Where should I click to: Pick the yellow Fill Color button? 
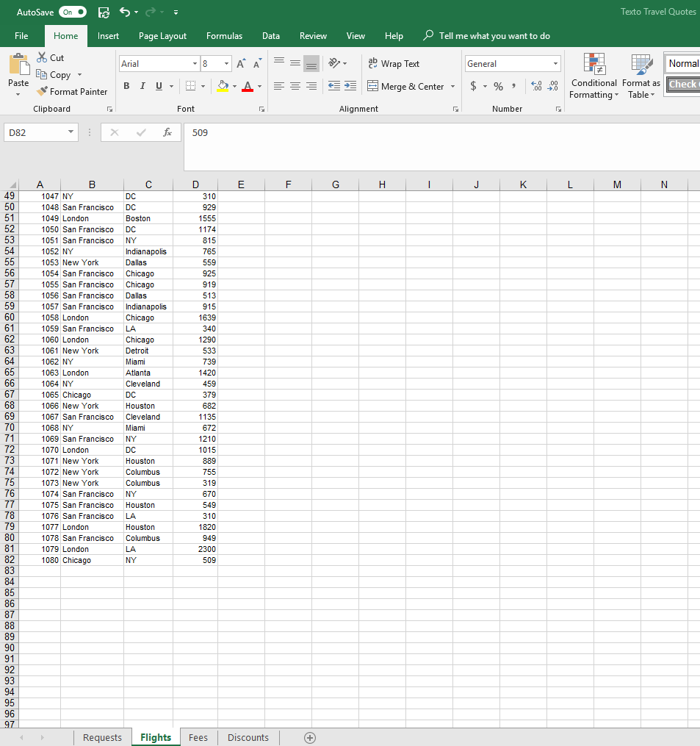click(x=223, y=86)
